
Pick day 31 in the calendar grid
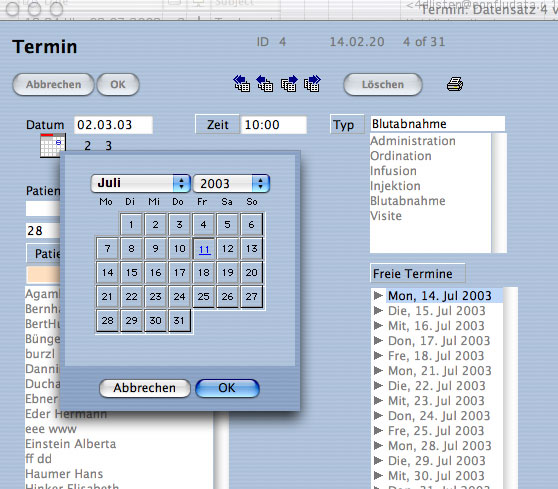coord(179,321)
